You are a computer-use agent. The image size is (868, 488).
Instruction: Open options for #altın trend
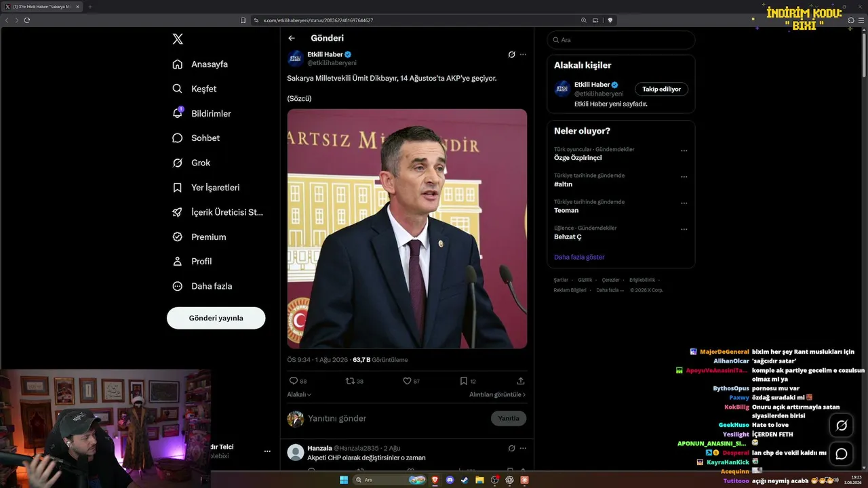[684, 177]
